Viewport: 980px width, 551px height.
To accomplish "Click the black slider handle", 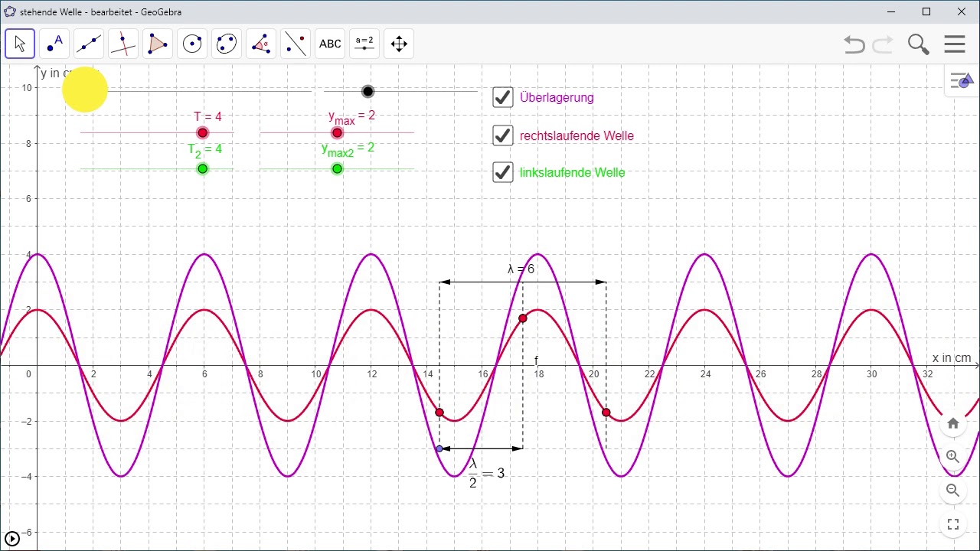I will [368, 92].
